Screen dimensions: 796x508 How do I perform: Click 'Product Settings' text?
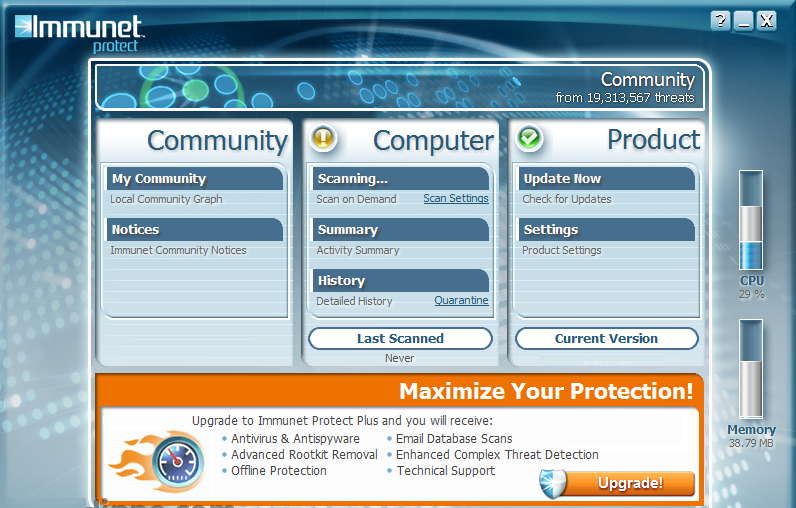click(562, 250)
